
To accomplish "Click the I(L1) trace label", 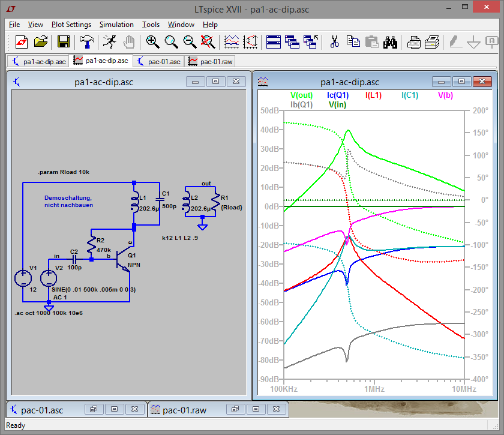I will click(x=373, y=95).
